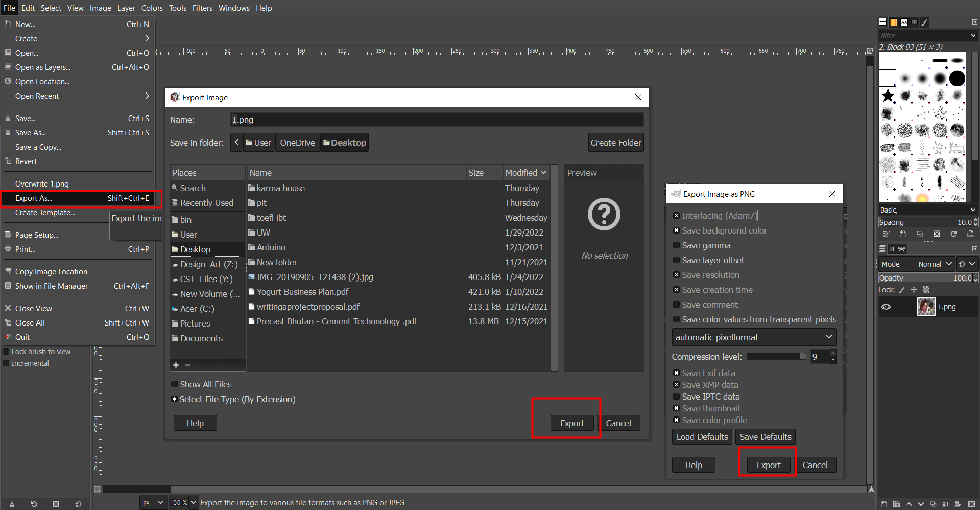Open zoom level dropdown beside 150 %
The width and height of the screenshot is (980, 510).
click(194, 502)
